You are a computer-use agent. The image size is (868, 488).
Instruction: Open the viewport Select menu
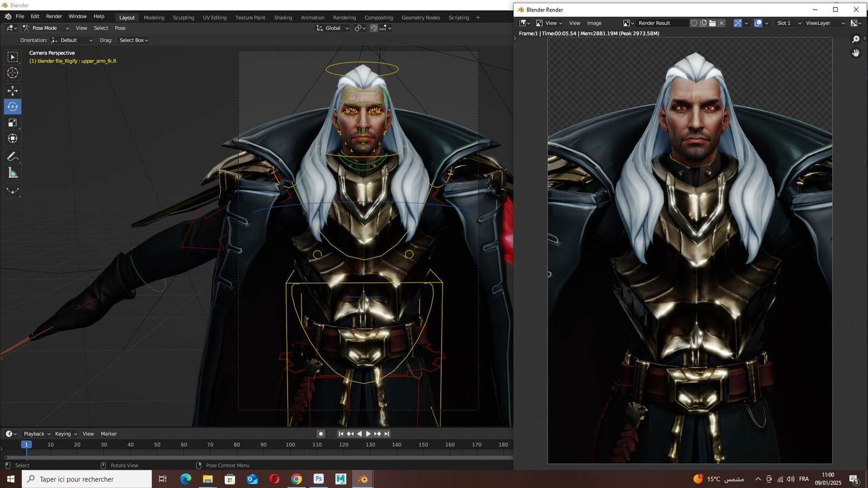click(x=101, y=28)
